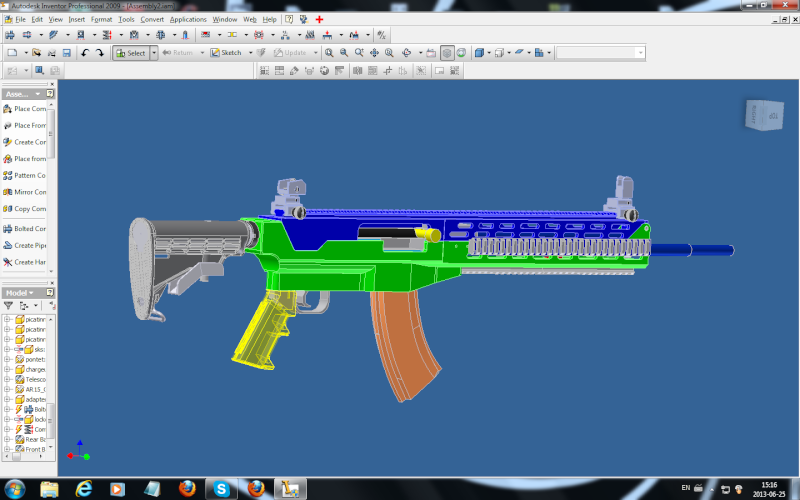Click the Windows Start button
Image resolution: width=800 pixels, height=500 pixels.
tap(14, 489)
